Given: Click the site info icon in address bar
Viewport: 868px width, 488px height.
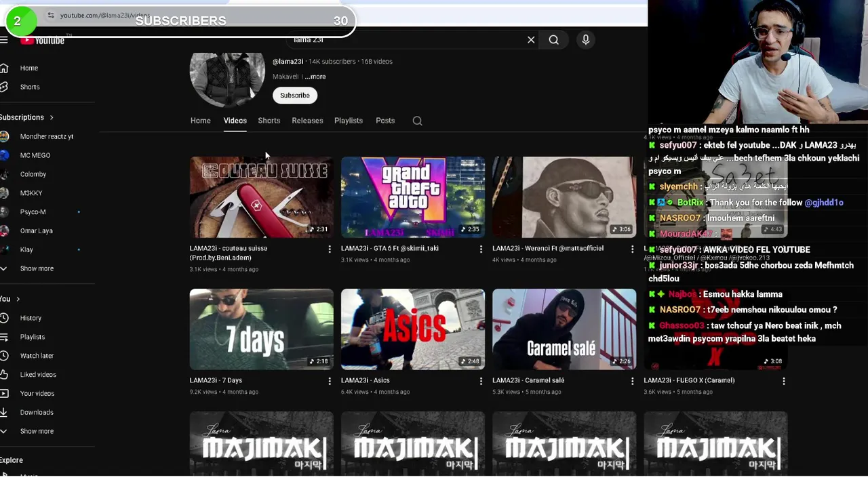Looking at the screenshot, I should (x=50, y=15).
